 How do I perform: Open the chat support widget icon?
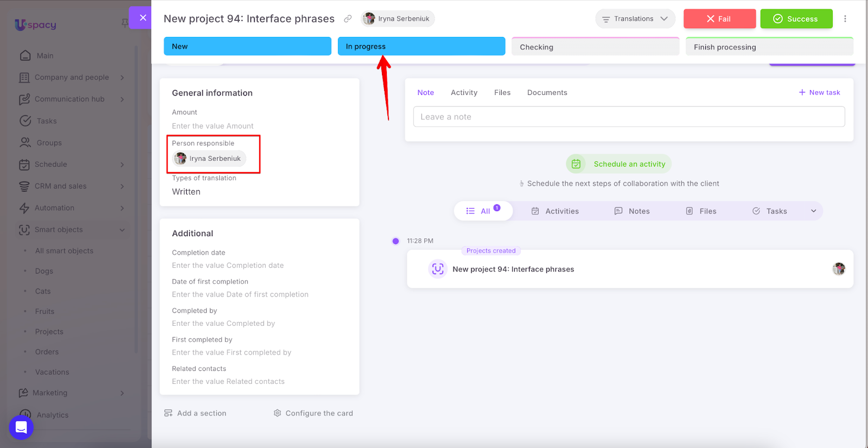pyautogui.click(x=21, y=427)
